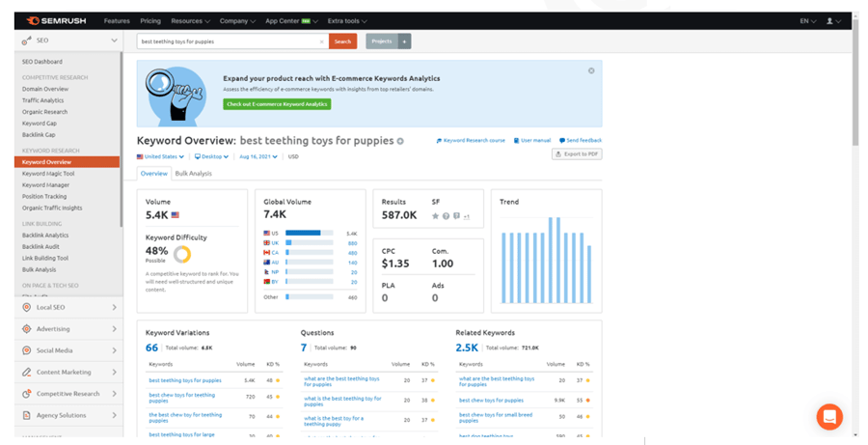The image size is (868, 445).
Task: Open 'best chew toys for puppies' keyword
Action: (x=491, y=400)
